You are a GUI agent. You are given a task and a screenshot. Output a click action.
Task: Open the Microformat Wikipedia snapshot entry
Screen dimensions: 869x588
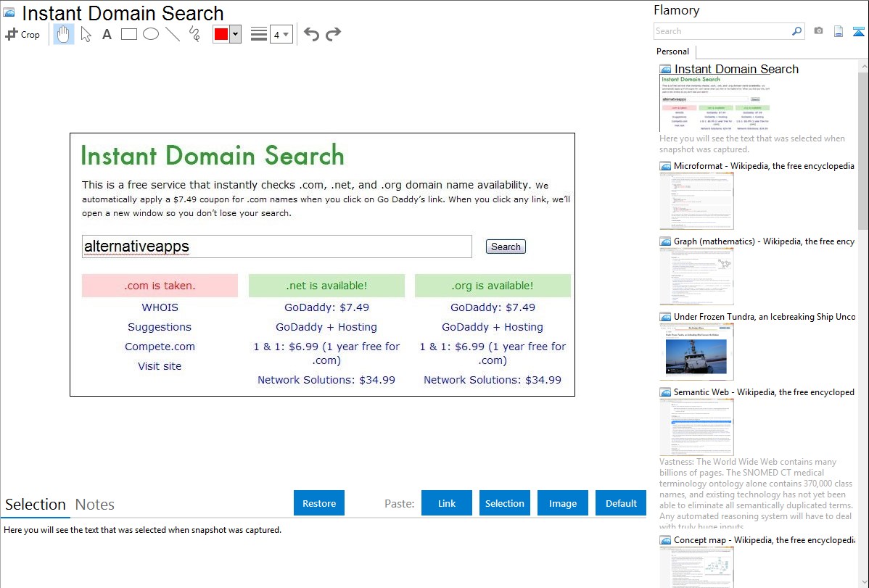click(x=764, y=166)
